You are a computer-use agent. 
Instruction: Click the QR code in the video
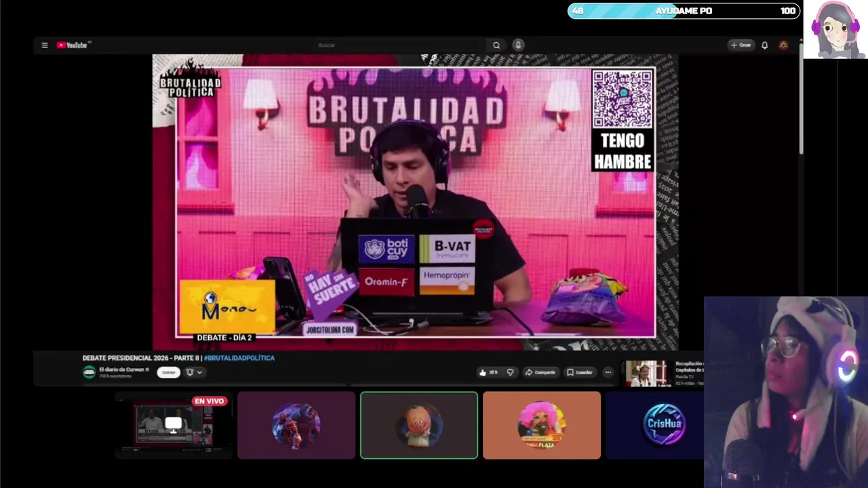623,99
